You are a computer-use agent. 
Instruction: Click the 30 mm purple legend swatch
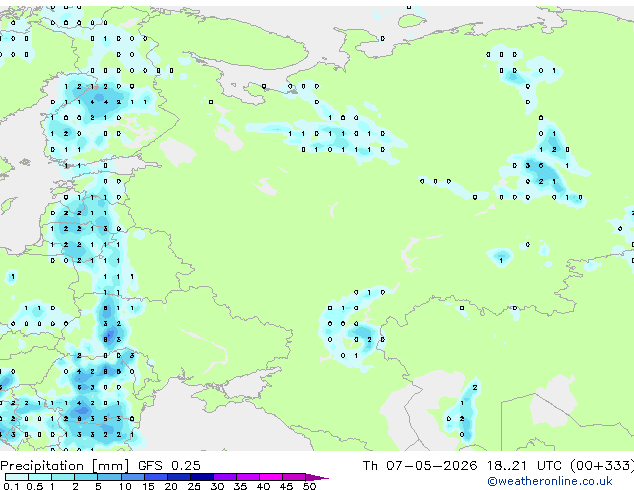225,477
